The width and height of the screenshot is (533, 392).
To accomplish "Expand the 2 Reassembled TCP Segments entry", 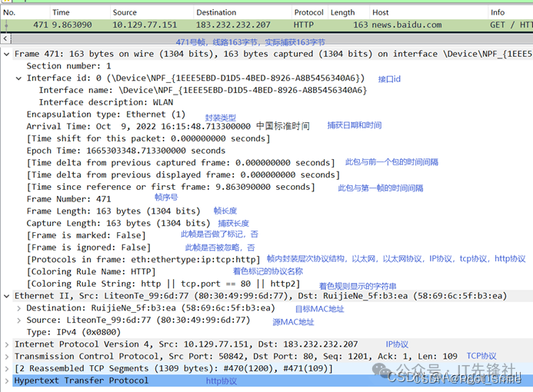I will pos(7,368).
